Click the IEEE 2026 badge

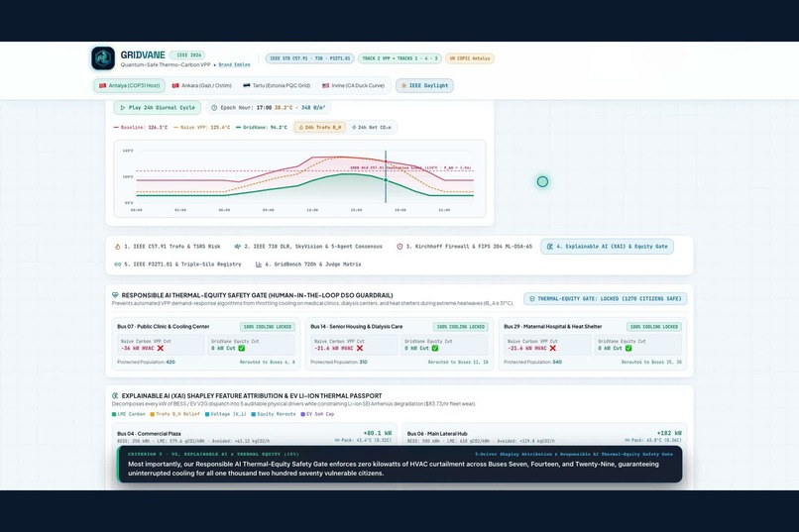point(188,54)
